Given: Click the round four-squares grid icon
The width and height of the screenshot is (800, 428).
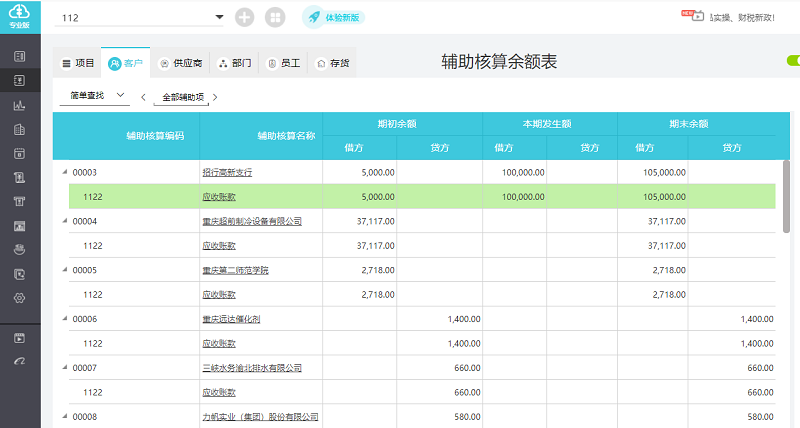Looking at the screenshot, I should coord(275,18).
